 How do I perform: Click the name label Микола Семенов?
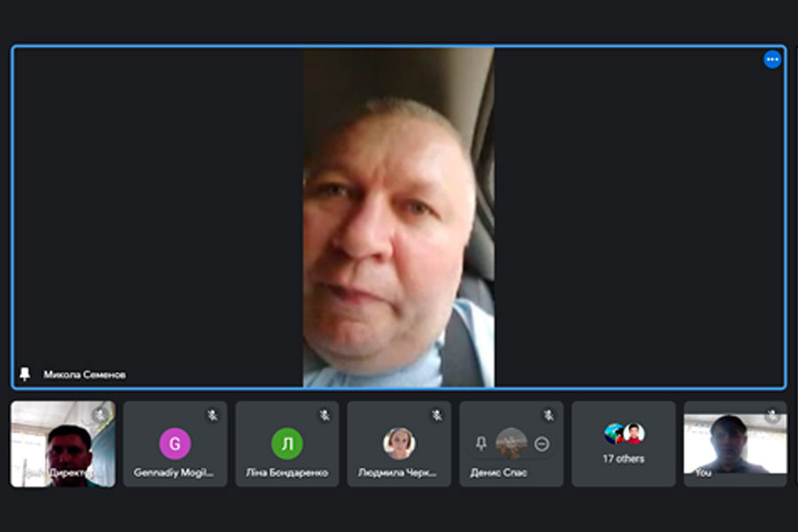tap(84, 375)
